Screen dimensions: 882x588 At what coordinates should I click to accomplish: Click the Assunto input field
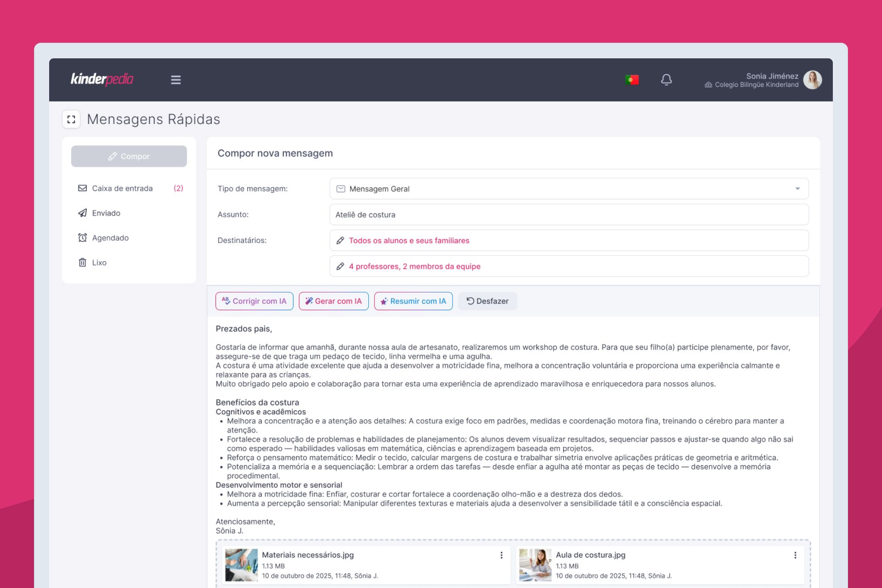(569, 215)
